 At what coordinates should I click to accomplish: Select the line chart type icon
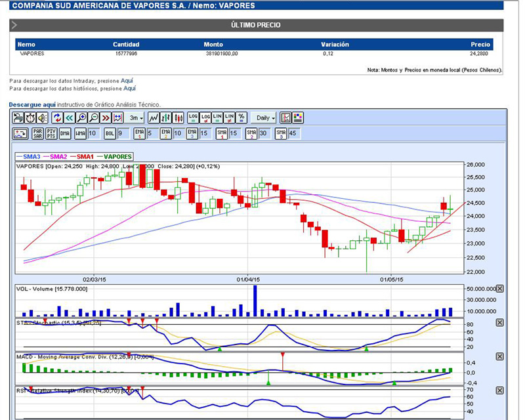pos(154,118)
